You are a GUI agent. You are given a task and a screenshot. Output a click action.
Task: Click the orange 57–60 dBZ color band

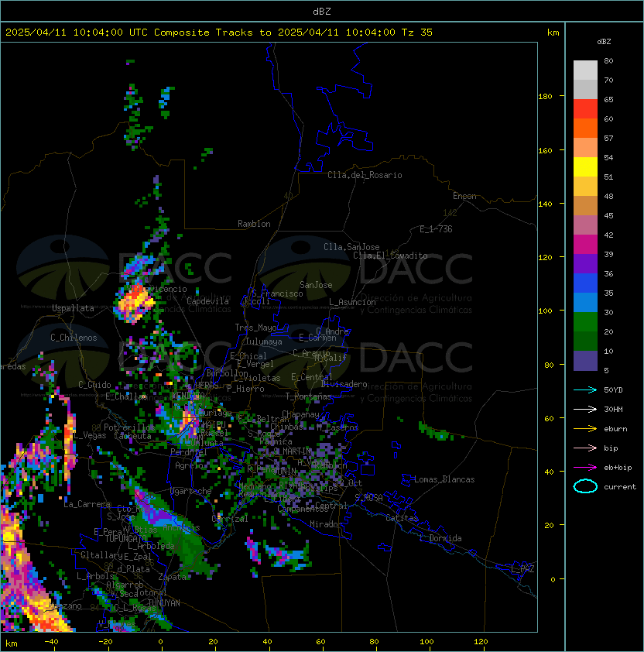pos(585,128)
